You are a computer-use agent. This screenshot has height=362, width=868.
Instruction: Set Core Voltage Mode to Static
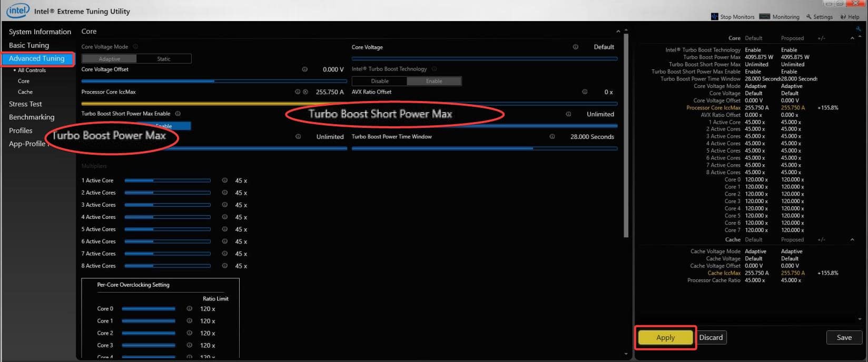coord(164,59)
